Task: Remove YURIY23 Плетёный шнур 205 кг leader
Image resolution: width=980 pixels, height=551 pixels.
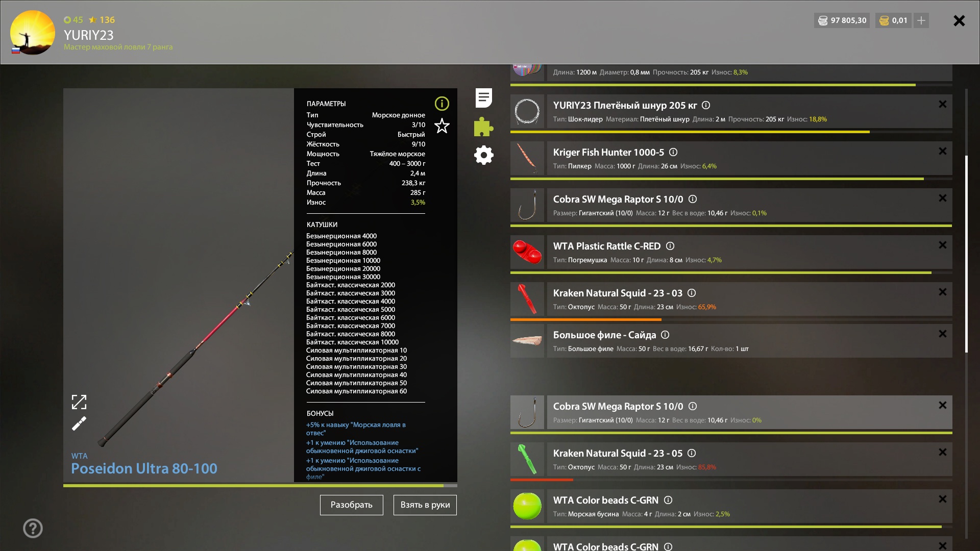Action: click(942, 104)
